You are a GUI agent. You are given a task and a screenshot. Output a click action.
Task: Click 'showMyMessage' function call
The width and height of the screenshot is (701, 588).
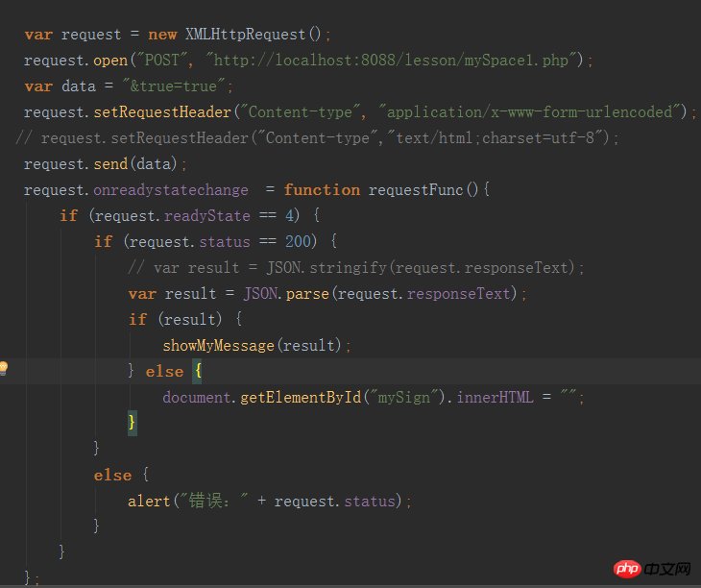pos(219,346)
